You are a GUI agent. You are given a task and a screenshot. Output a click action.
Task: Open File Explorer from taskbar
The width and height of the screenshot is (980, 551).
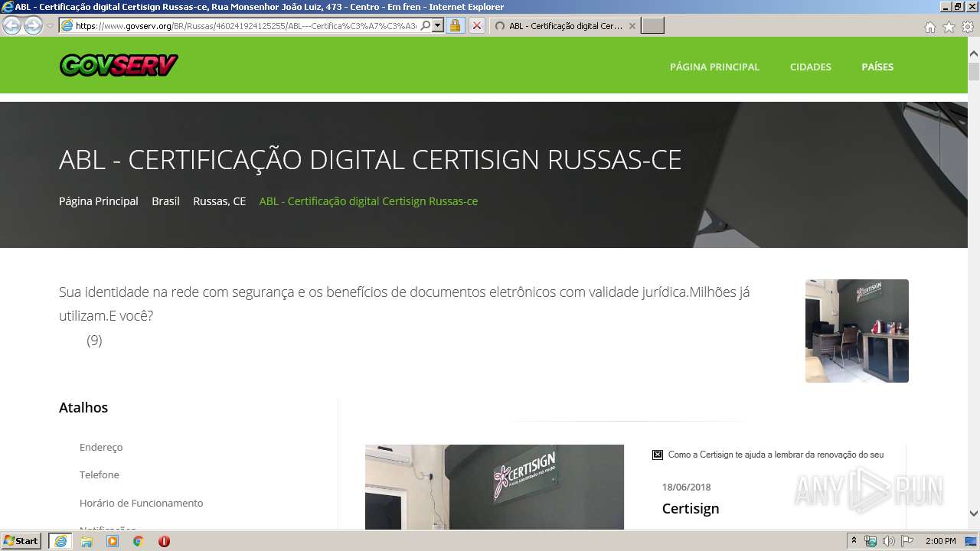(x=87, y=541)
